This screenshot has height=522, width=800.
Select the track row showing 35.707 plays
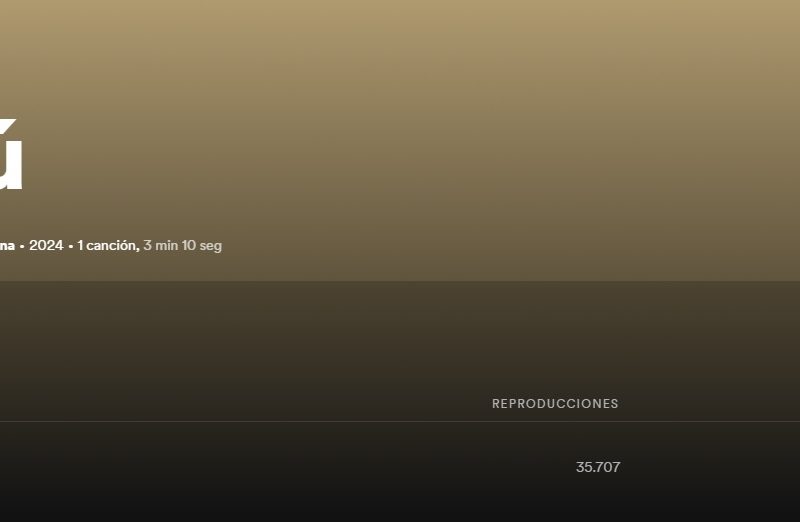[x=400, y=467]
